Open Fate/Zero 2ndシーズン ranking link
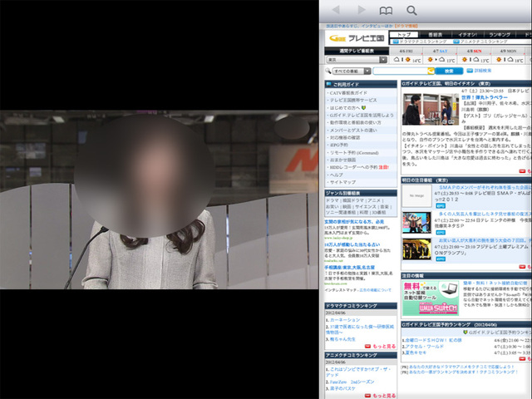The image size is (532, 399). [x=352, y=382]
